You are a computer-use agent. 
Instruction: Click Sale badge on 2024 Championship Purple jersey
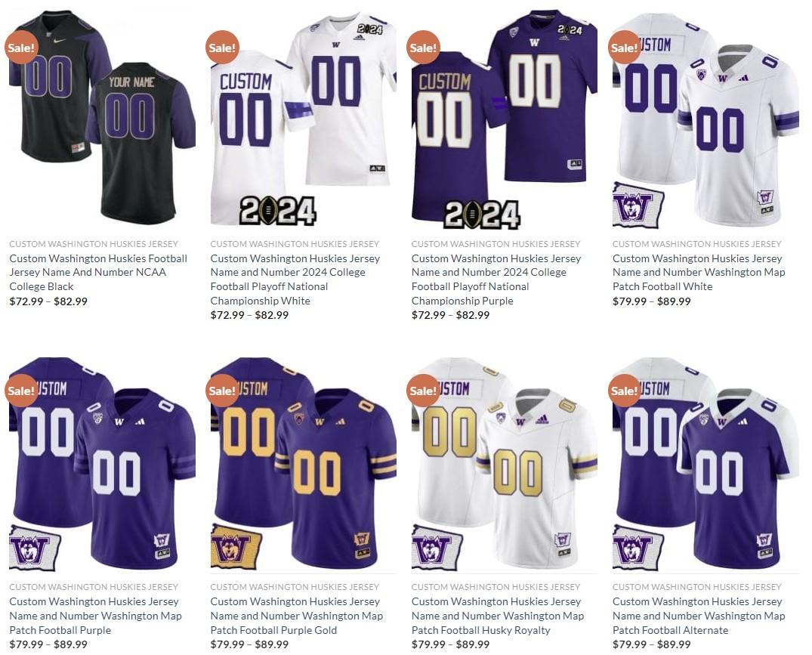[423, 48]
